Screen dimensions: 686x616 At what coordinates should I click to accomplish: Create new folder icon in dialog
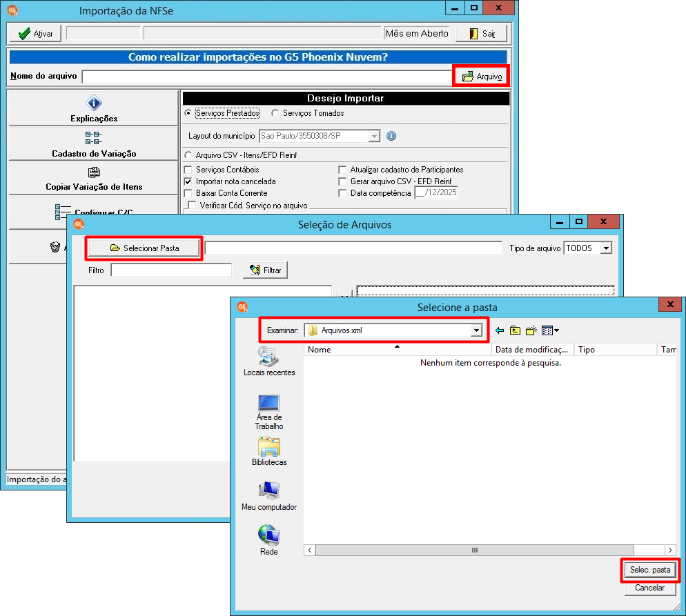(531, 330)
